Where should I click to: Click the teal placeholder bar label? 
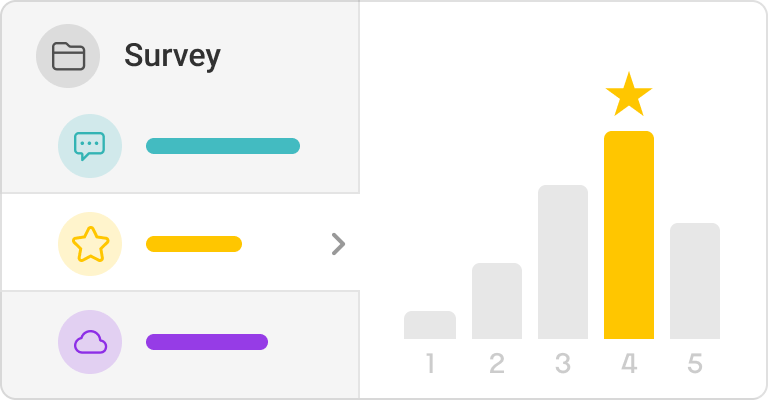pyautogui.click(x=223, y=146)
